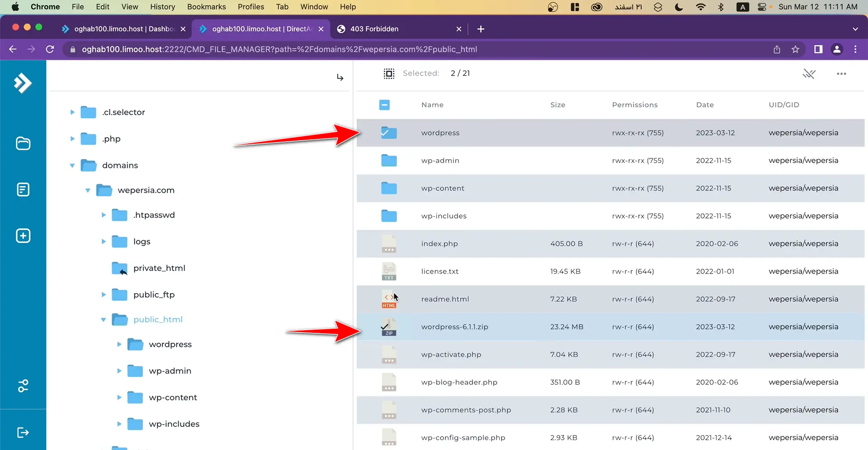Click the browser reload button

pyautogui.click(x=50, y=49)
